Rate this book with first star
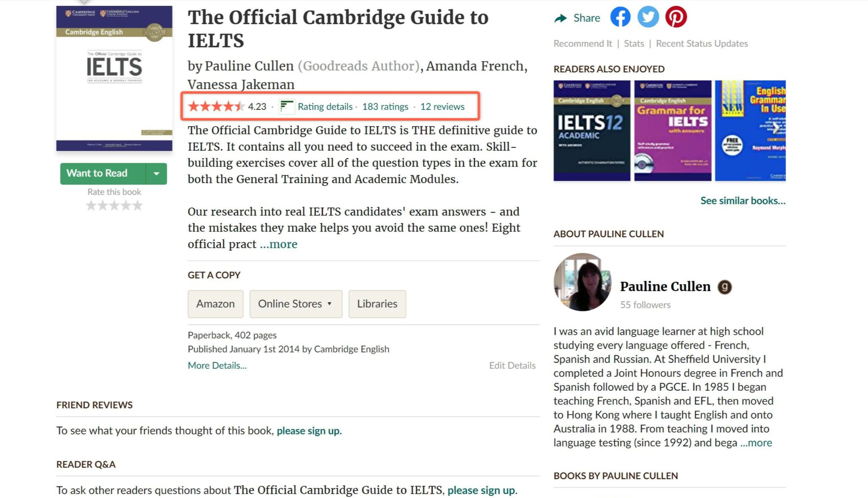 click(x=92, y=205)
